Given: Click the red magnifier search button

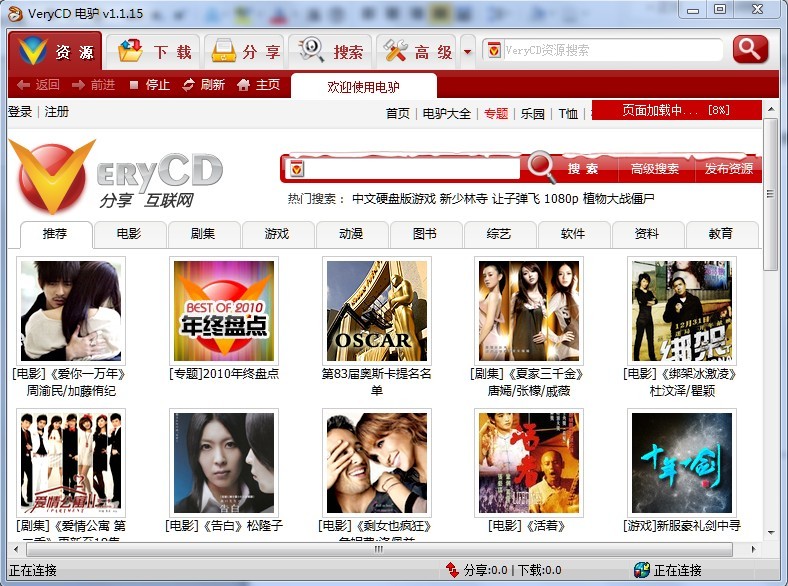Looking at the screenshot, I should coord(750,50).
